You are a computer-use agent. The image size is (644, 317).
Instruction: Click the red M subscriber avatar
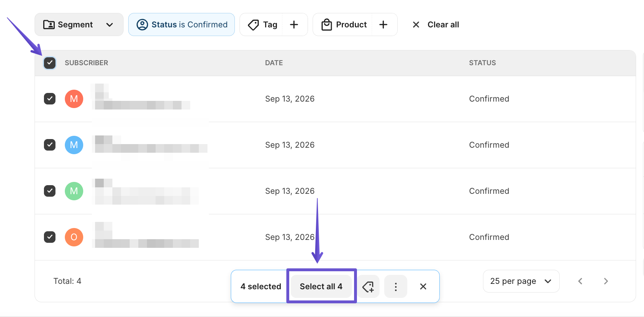point(74,99)
